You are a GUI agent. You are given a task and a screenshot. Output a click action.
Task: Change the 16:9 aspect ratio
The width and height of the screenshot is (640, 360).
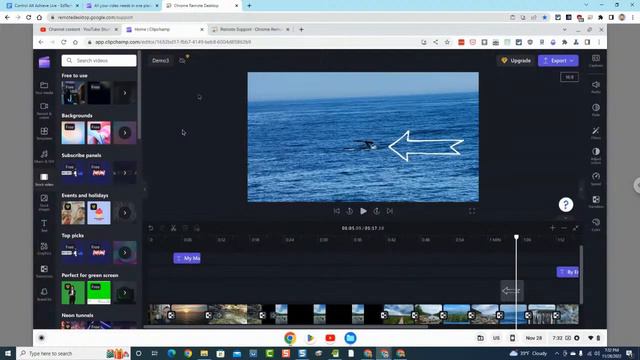click(x=569, y=77)
